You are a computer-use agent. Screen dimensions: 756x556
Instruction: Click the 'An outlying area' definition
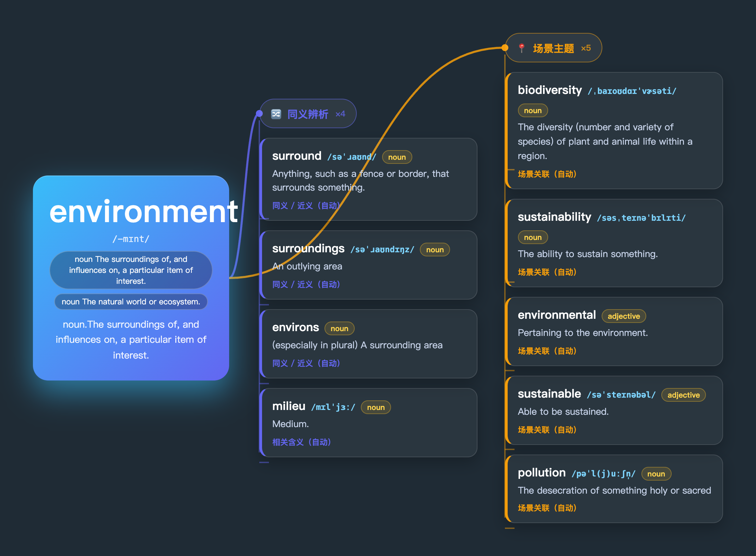click(x=307, y=266)
